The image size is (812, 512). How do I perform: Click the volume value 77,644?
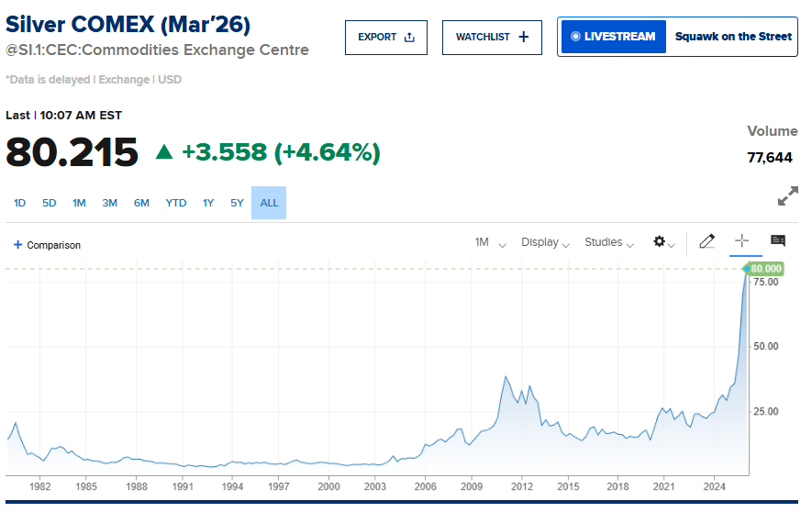click(x=770, y=158)
